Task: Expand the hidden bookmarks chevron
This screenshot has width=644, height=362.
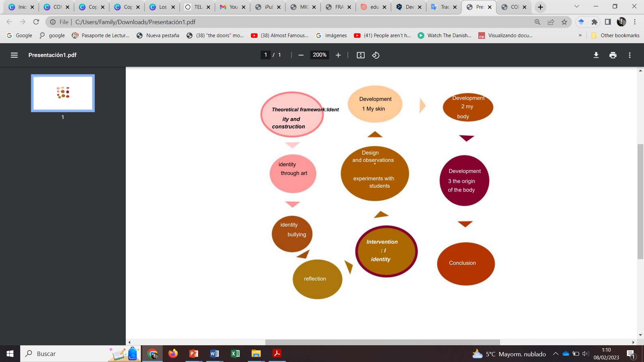Action: [580, 35]
